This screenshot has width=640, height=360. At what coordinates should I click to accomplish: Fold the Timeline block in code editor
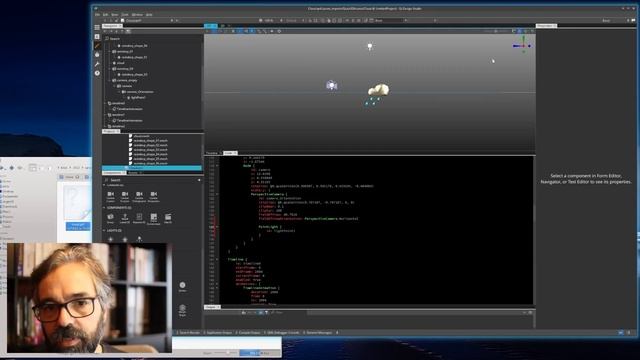(x=217, y=259)
